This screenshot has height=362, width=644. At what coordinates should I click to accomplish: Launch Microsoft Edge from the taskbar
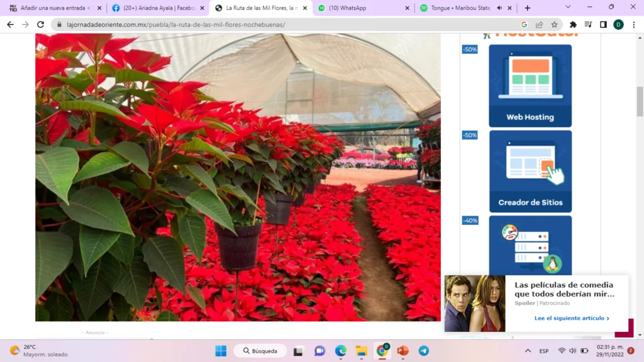point(340,351)
